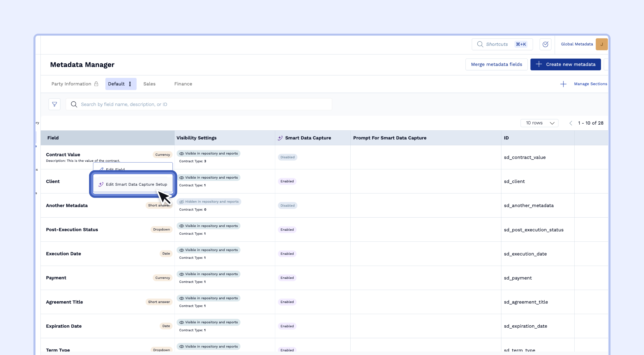
Task: Click Create new metadata button
Action: point(565,65)
